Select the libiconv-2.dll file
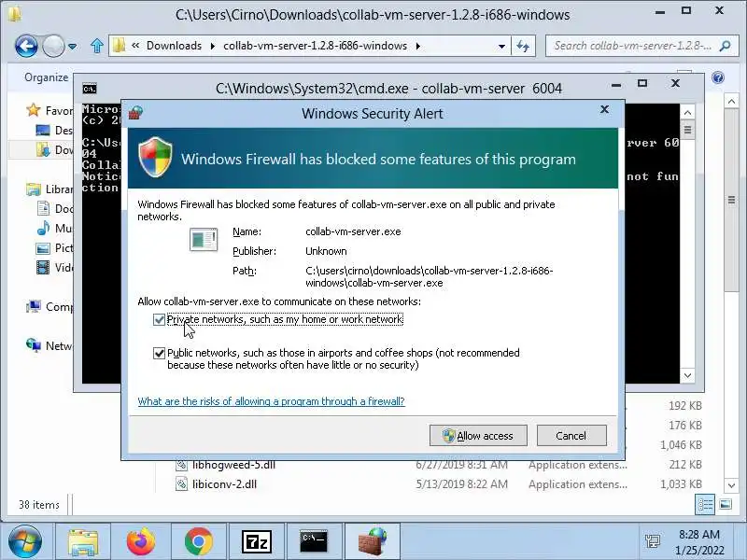Image resolution: width=747 pixels, height=560 pixels. point(224,484)
